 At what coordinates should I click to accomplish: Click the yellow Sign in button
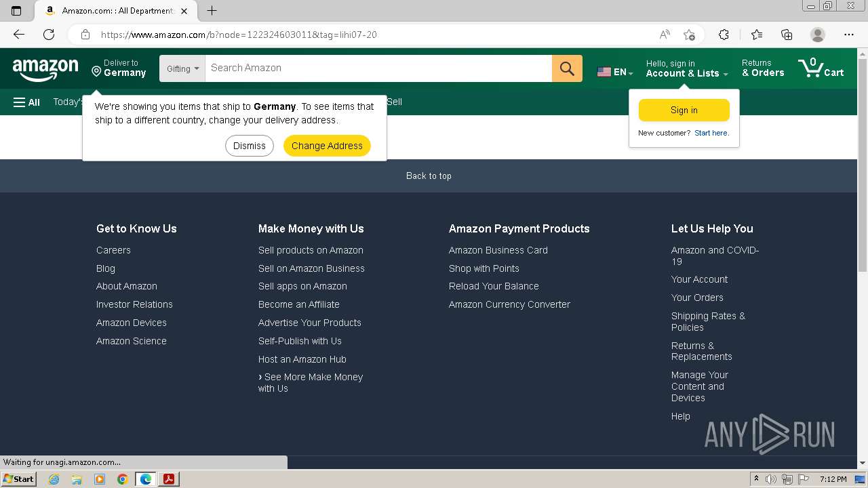click(684, 110)
